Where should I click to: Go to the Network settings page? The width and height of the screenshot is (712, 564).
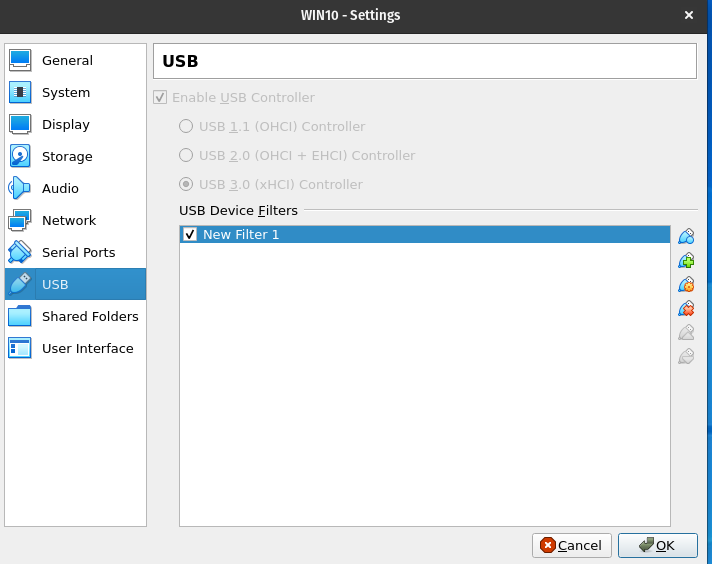coord(68,221)
